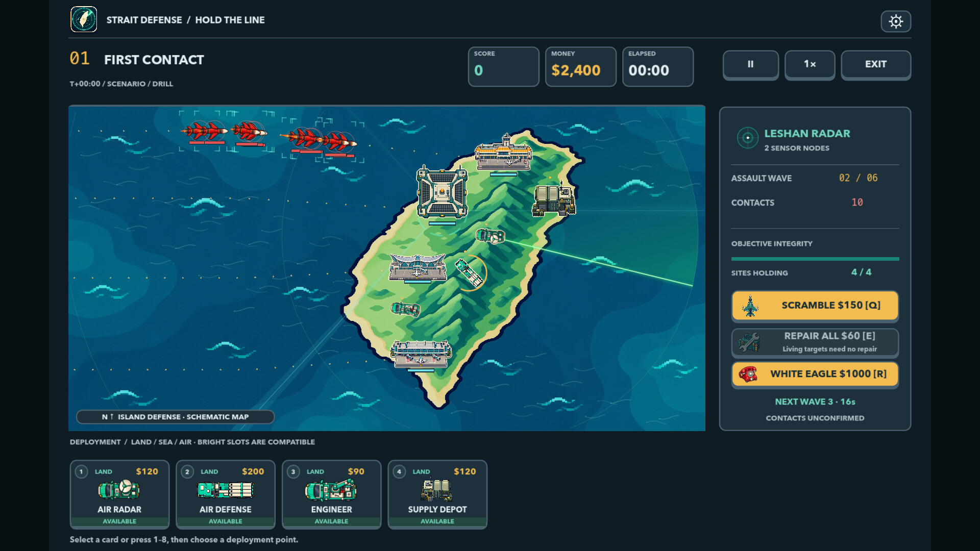The width and height of the screenshot is (980, 551).
Task: Click the Score counter showing 0
Action: pos(478,70)
